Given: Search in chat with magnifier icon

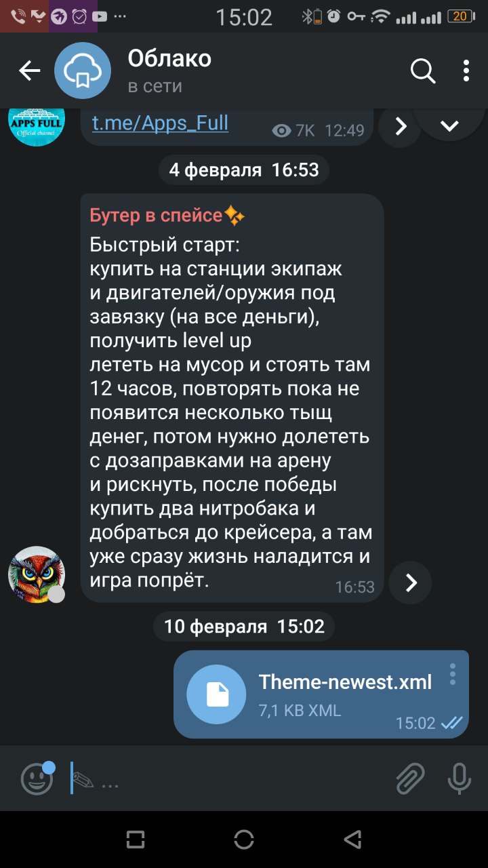Looking at the screenshot, I should [423, 71].
